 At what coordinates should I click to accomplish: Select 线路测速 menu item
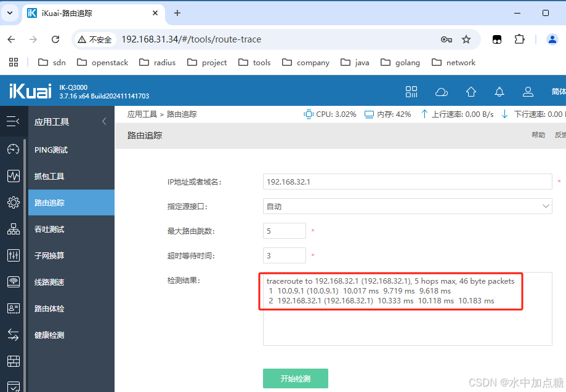coord(71,282)
